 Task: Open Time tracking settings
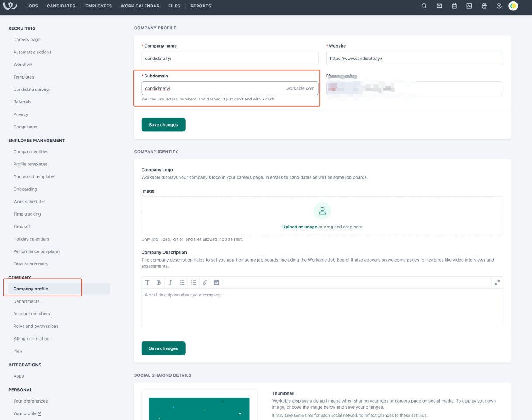click(27, 214)
